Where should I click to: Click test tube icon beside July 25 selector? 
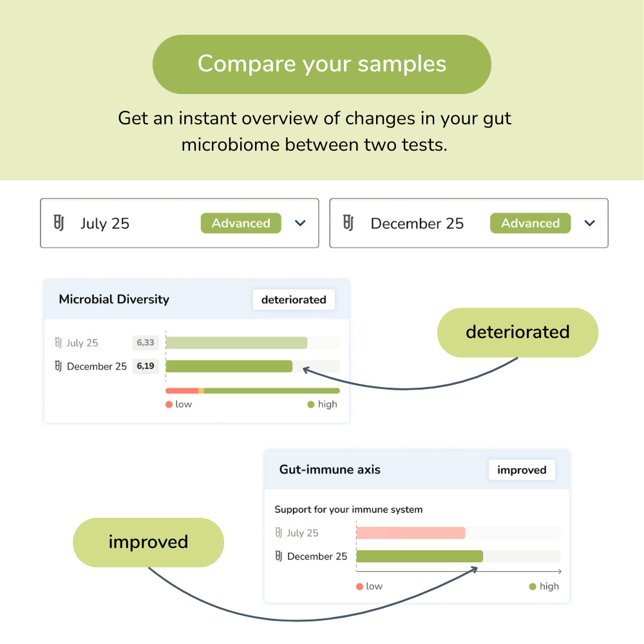coord(59,223)
